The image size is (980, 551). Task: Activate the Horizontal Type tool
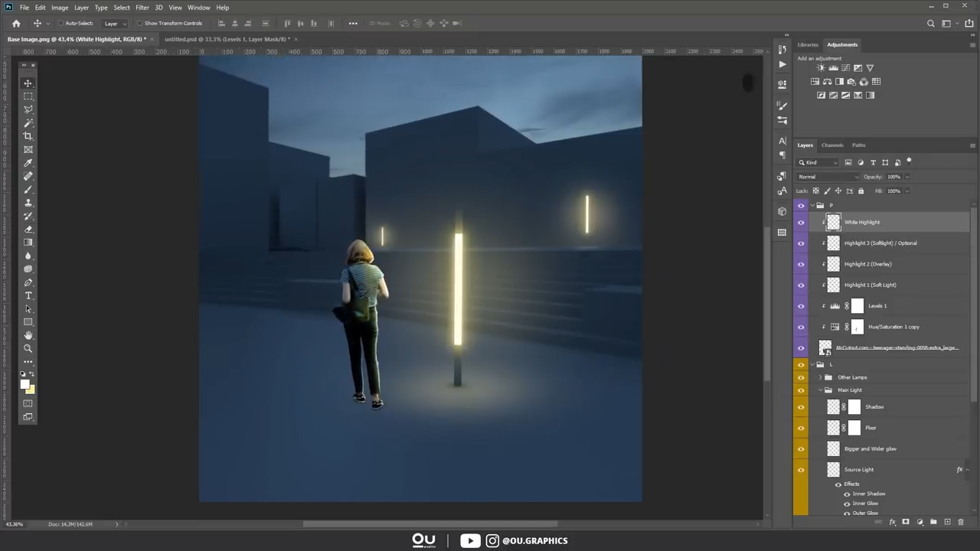click(x=28, y=296)
